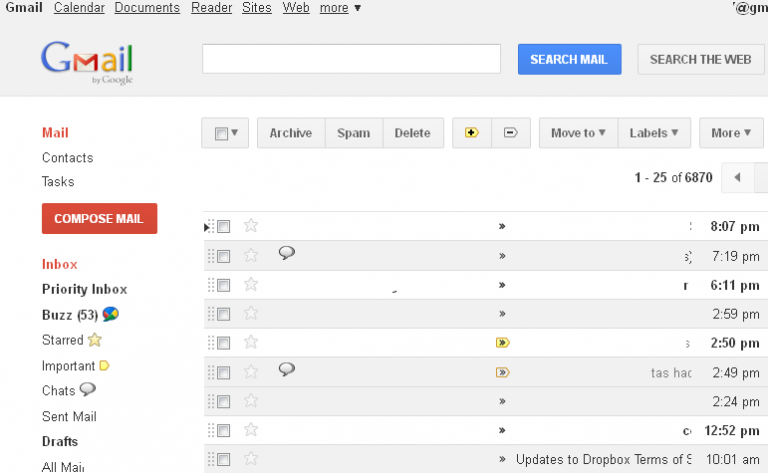
Task: Open the Inbox folder
Action: (x=60, y=264)
